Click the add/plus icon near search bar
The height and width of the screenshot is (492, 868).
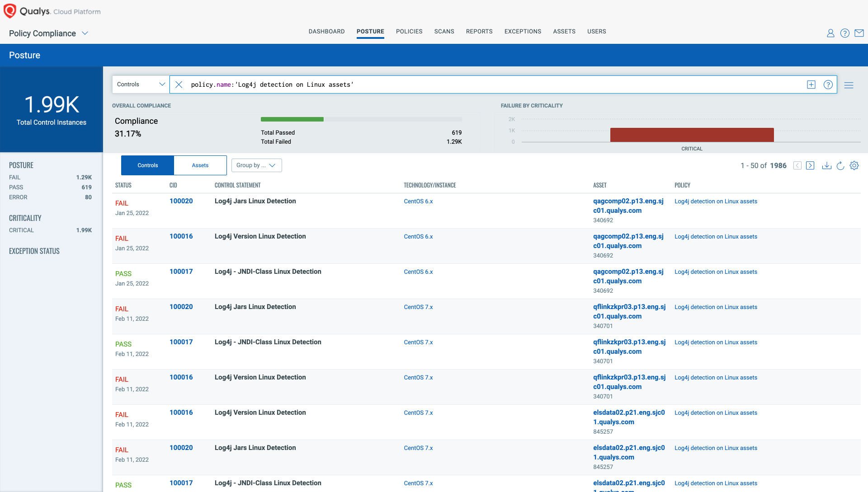click(x=811, y=84)
